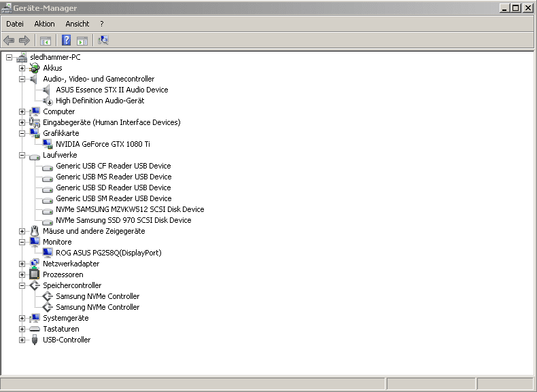Click first Samsung NVMe Controller icon
This screenshot has height=392, width=537.
tap(48, 296)
